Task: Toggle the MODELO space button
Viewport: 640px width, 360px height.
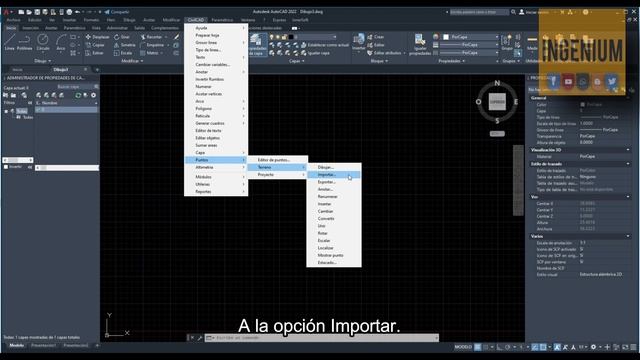Action: tap(463, 347)
